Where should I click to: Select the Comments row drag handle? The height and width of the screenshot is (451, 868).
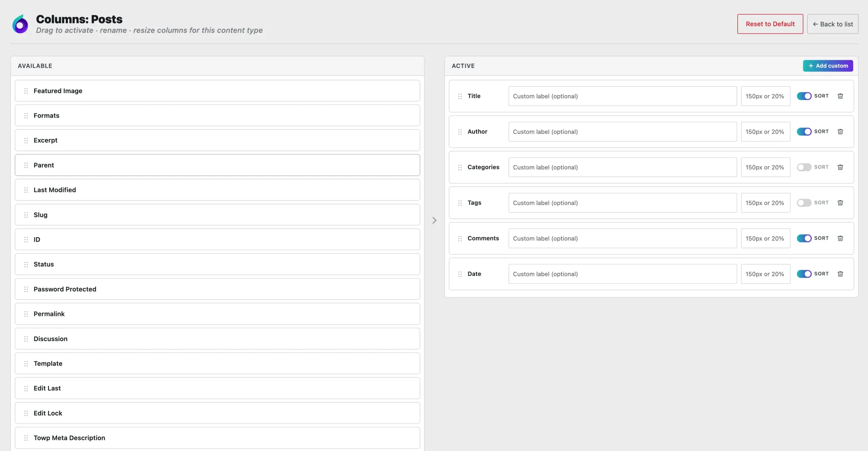point(460,239)
